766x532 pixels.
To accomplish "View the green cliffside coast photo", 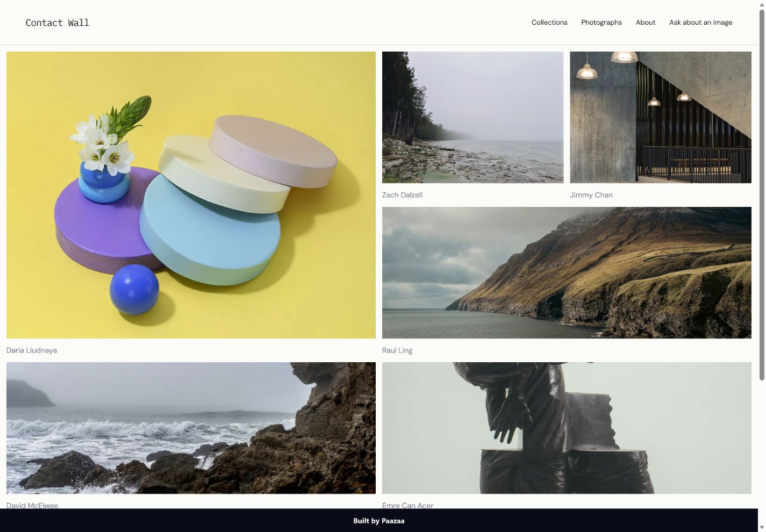I will [567, 272].
